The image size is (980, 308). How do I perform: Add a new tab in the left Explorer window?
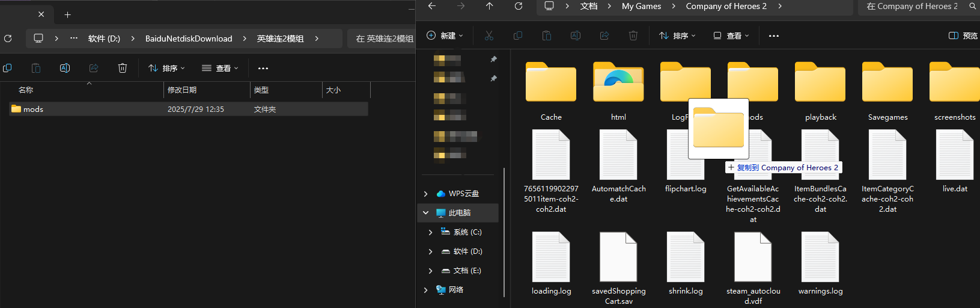pos(67,14)
